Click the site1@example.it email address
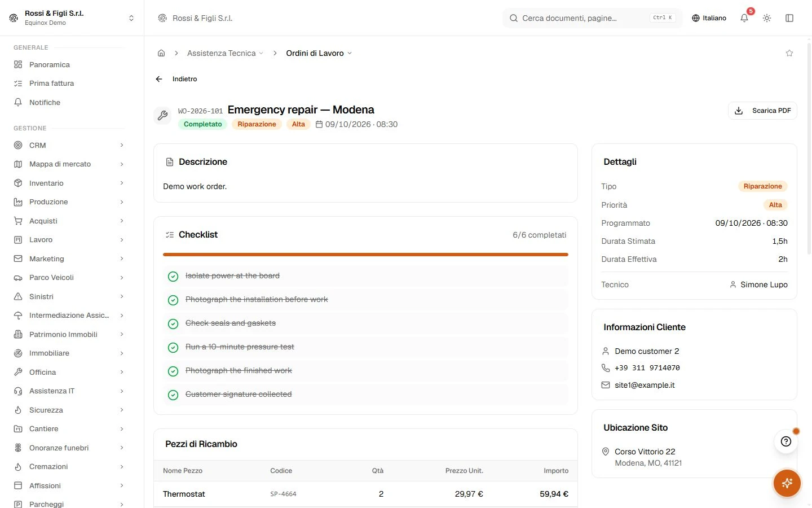This screenshot has height=508, width=812. 645,385
